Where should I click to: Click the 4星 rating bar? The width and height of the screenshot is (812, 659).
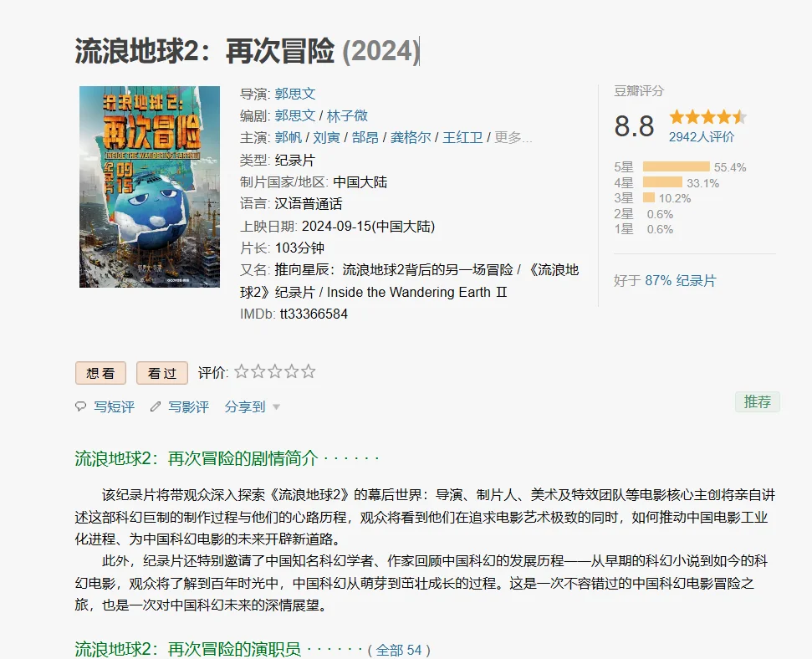(663, 182)
